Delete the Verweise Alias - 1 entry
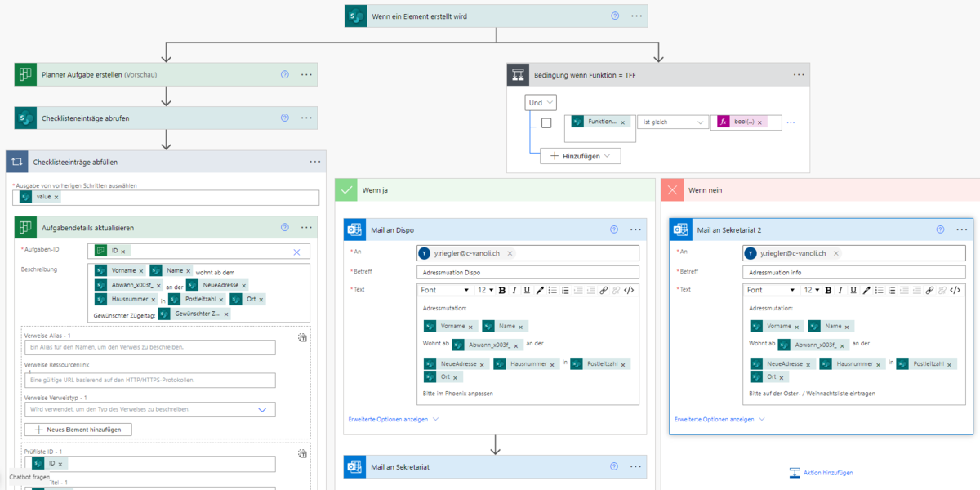The height and width of the screenshot is (490, 980). click(x=302, y=336)
